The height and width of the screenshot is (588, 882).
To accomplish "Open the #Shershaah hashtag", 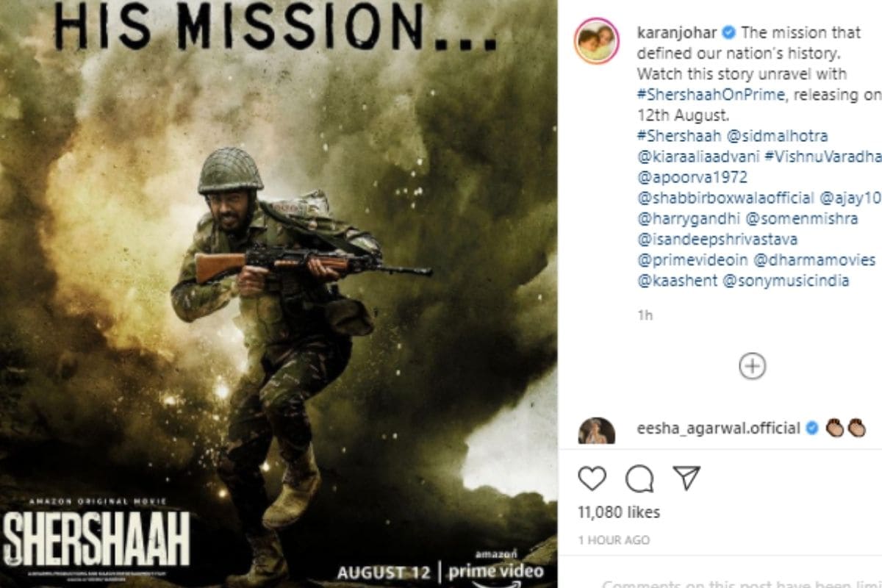I will click(667, 136).
